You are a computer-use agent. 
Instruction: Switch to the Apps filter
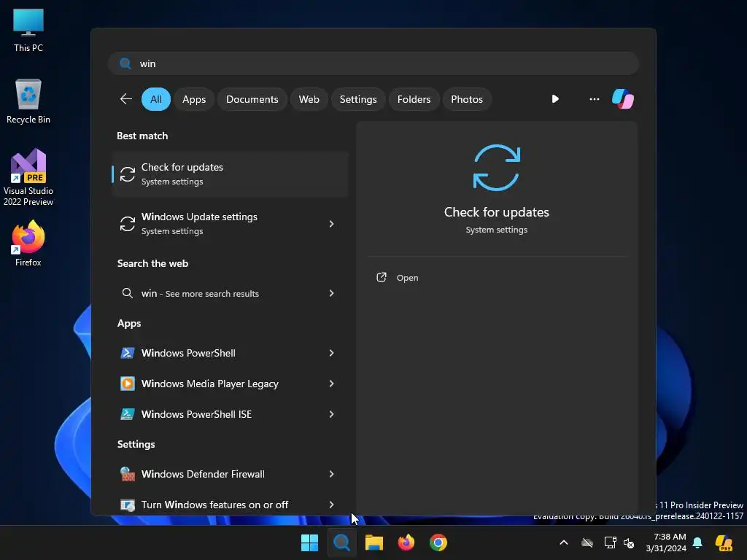tap(194, 99)
